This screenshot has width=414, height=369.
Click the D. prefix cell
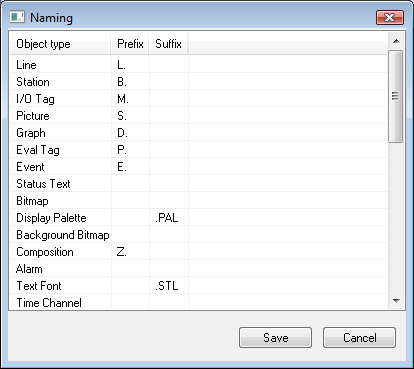pyautogui.click(x=130, y=132)
